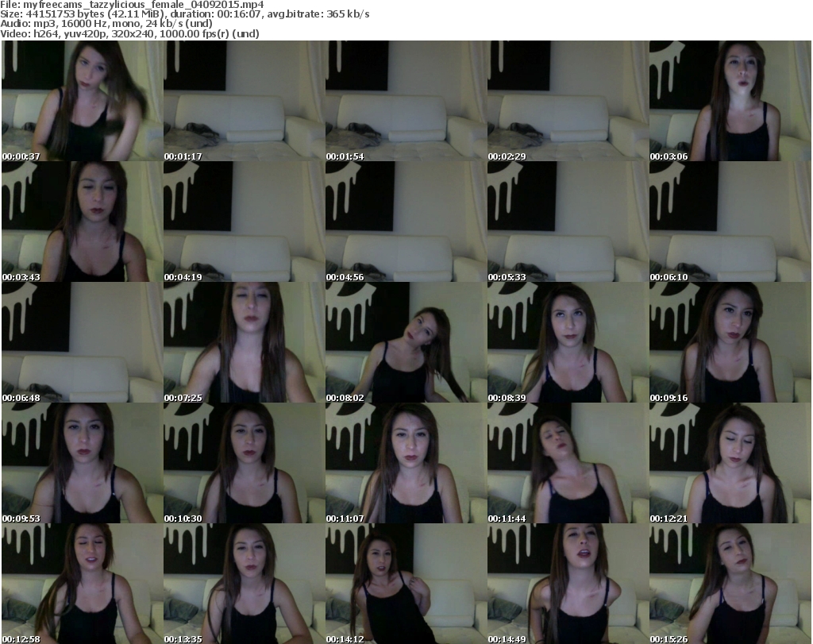Select the thumbnail stamped 00:06:48
813x644 pixels.
82,342
